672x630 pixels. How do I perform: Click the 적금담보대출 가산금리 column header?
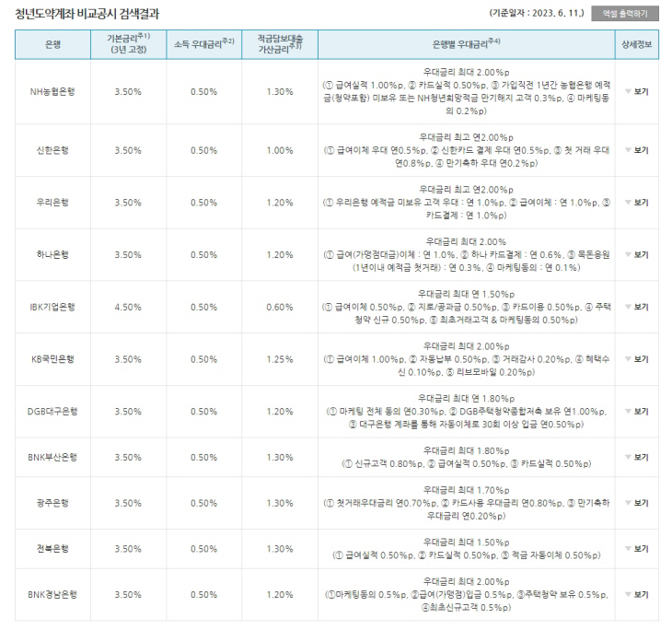(x=280, y=44)
